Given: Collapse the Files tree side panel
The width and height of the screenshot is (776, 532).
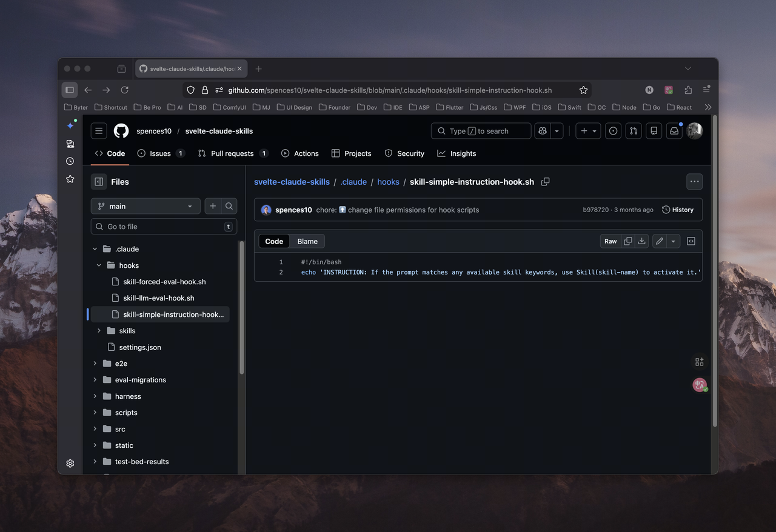Looking at the screenshot, I should (x=99, y=182).
